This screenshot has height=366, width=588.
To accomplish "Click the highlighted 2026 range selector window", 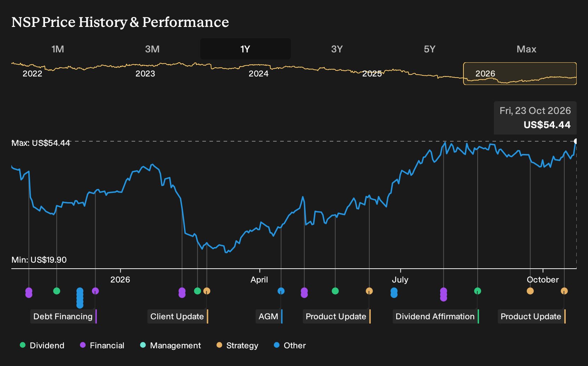I will coord(520,74).
